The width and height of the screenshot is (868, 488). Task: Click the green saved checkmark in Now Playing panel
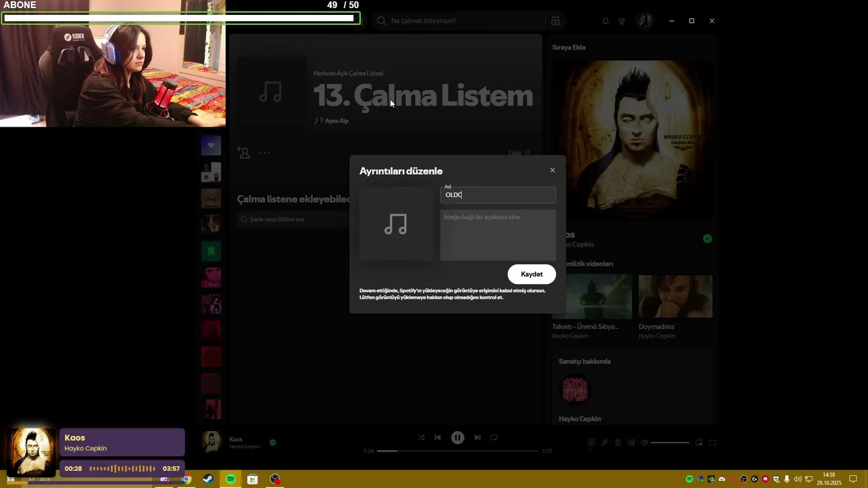[x=707, y=239]
